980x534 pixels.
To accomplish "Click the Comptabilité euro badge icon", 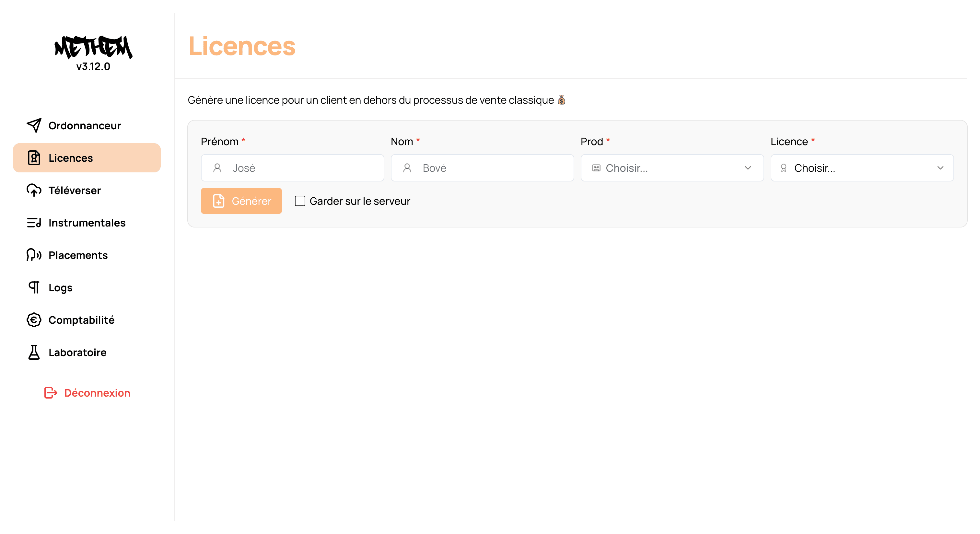I will [34, 320].
